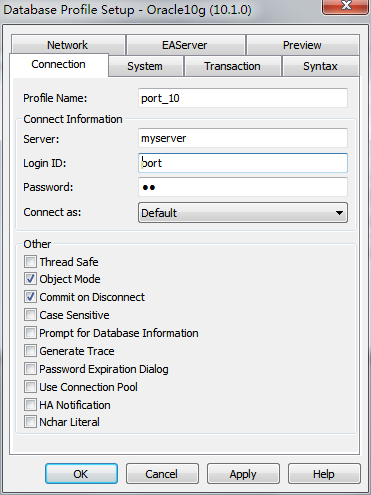The image size is (371, 495).
Task: Uncheck Object Mode
Action: tap(30, 279)
